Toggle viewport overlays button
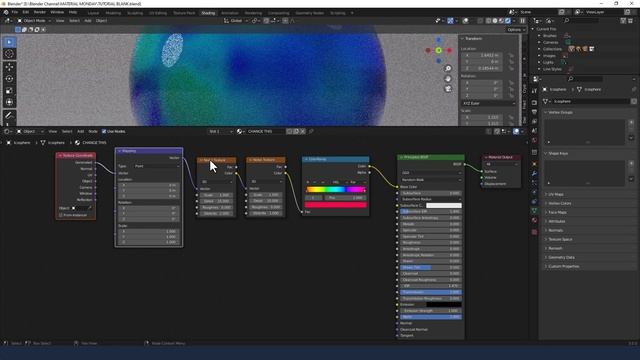 (465, 20)
